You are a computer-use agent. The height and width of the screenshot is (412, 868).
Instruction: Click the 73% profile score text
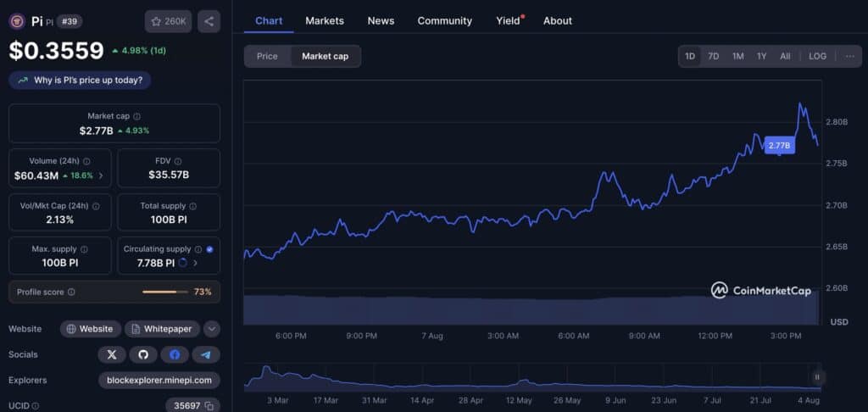[203, 292]
